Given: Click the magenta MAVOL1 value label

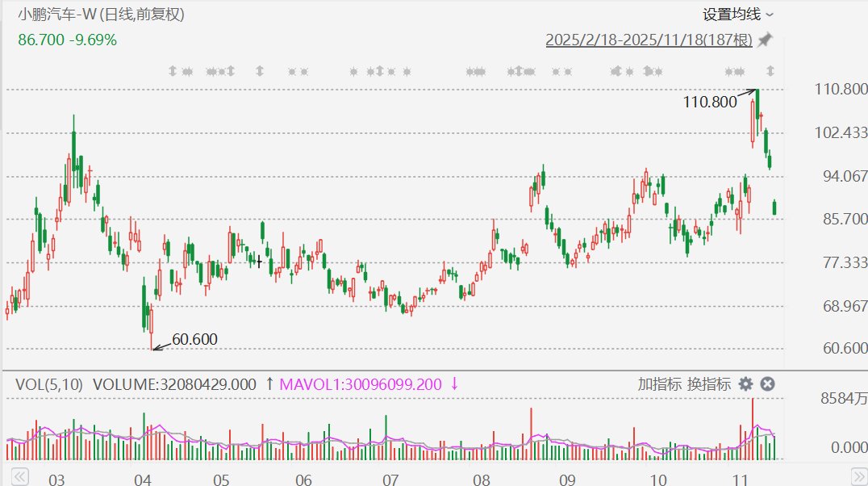Looking at the screenshot, I should click(x=361, y=384).
